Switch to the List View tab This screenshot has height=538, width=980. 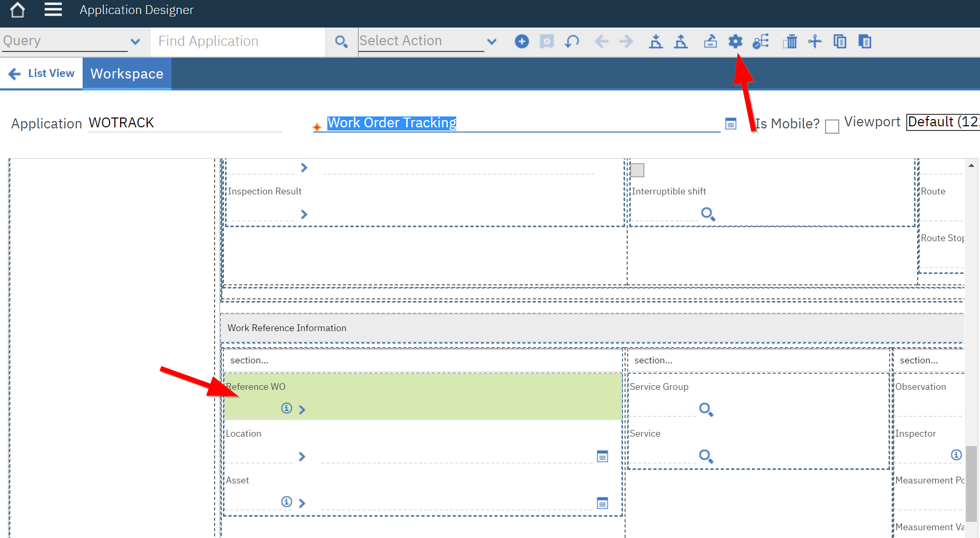[42, 73]
